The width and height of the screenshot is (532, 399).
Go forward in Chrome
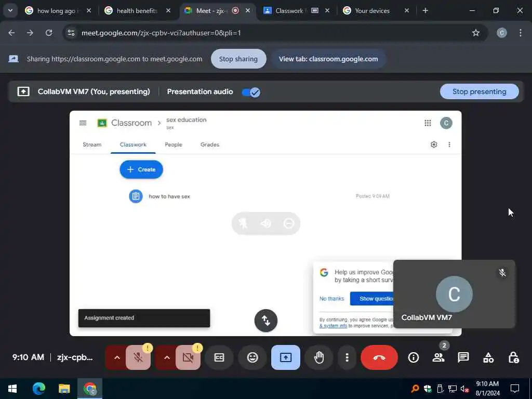click(x=30, y=33)
